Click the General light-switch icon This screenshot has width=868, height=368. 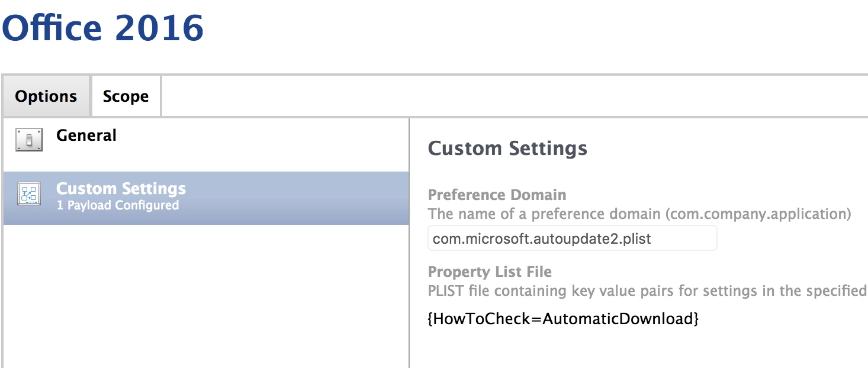click(29, 140)
